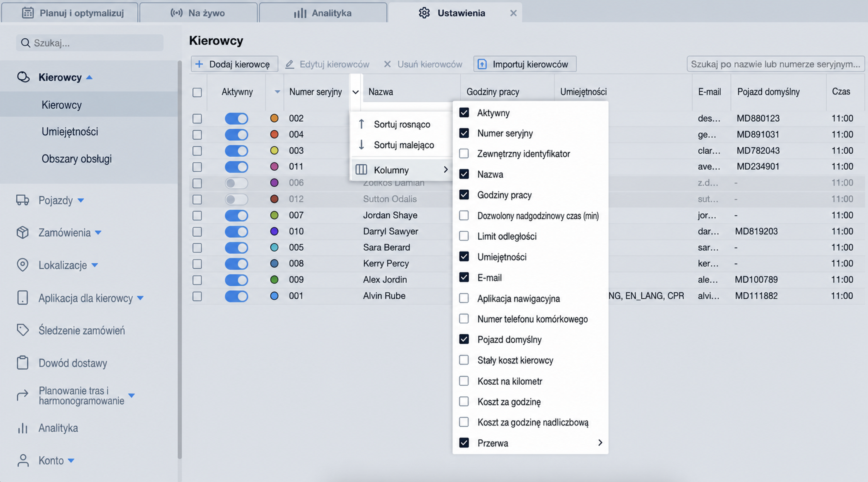Select Umiejętności in the sidebar

70,131
